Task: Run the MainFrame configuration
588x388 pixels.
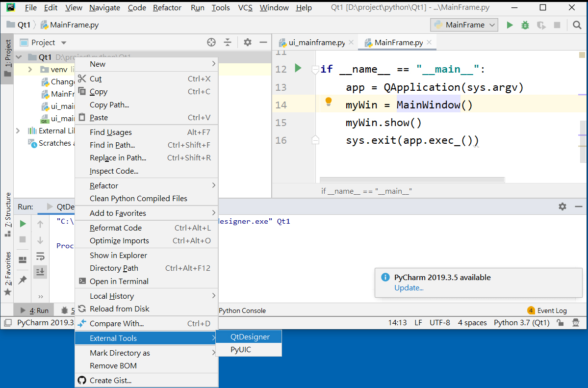Action: 509,25
